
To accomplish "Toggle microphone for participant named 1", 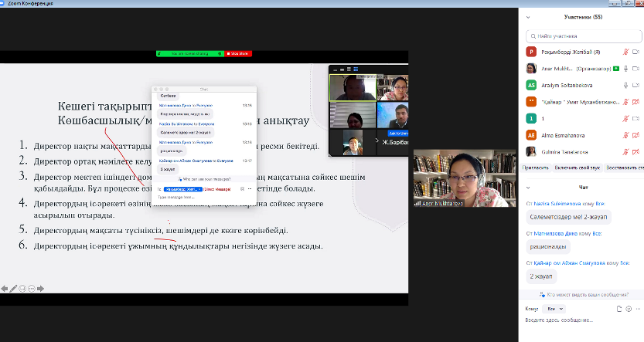I will click(625, 118).
